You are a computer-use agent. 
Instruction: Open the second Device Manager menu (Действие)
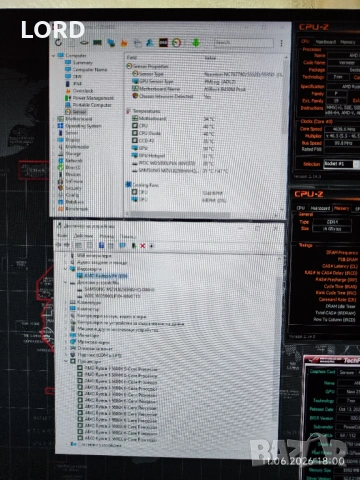tap(83, 236)
